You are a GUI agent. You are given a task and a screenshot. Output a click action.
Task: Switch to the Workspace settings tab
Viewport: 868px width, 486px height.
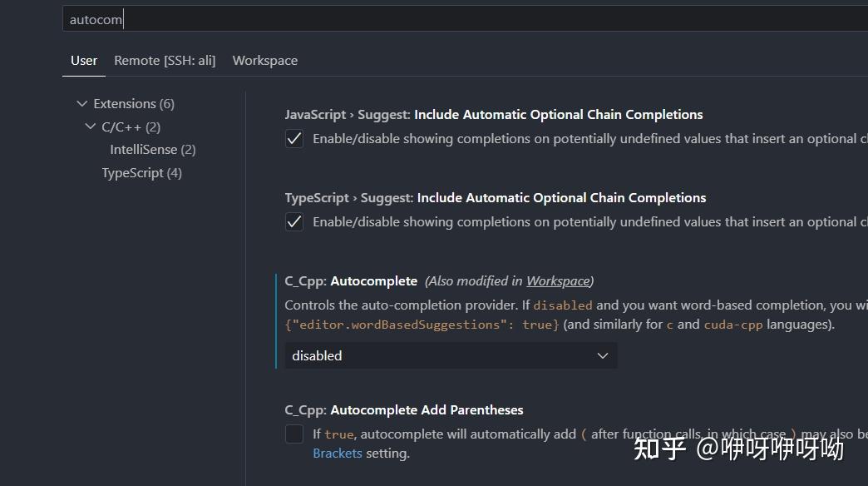pos(264,60)
